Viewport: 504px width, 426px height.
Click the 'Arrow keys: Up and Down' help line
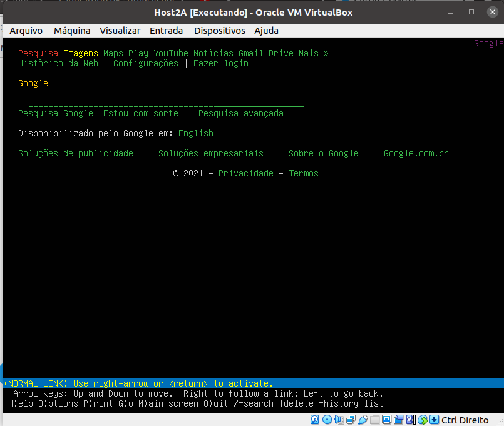[x=198, y=393]
